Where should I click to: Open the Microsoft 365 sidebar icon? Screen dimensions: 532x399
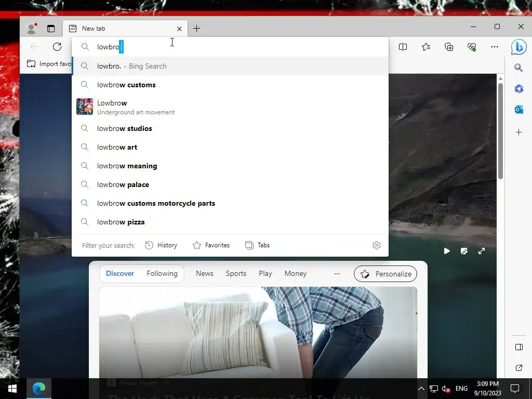pos(519,89)
